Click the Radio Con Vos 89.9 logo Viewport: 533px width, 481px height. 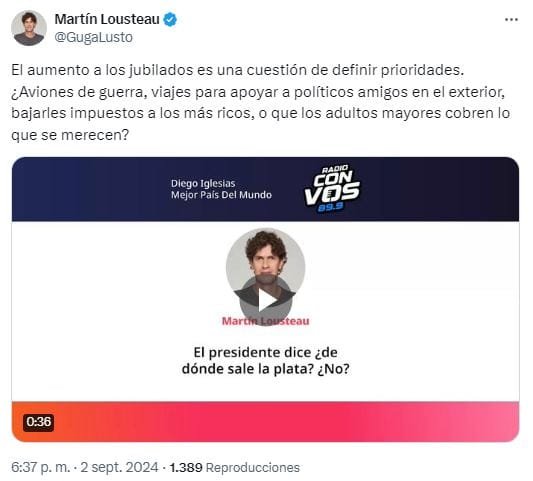pos(332,188)
